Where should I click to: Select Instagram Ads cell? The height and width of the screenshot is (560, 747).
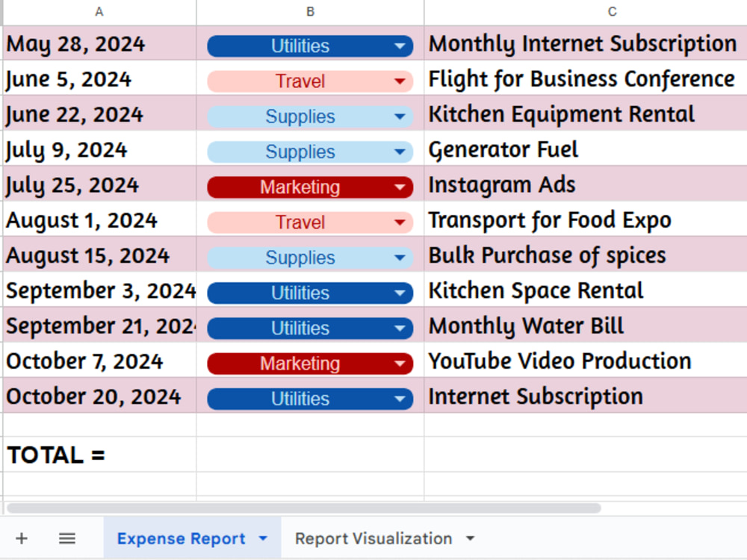pos(586,184)
